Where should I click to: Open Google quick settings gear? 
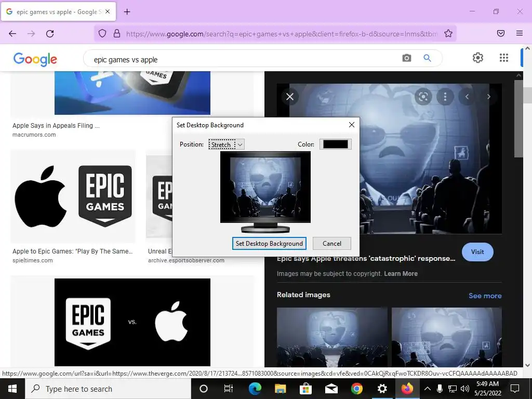(478, 58)
